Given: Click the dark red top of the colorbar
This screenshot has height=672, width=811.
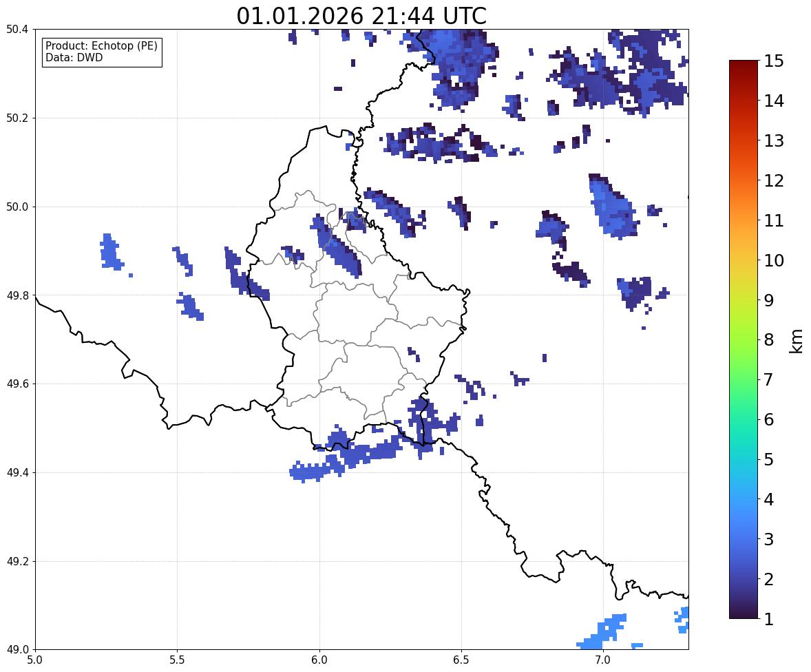Looking at the screenshot, I should point(744,65).
